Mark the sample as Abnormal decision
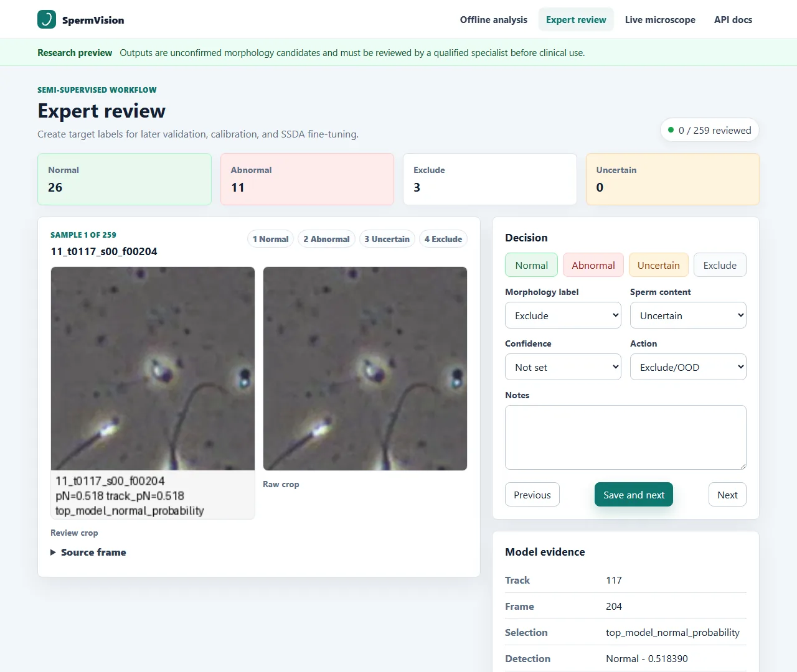 (x=593, y=265)
